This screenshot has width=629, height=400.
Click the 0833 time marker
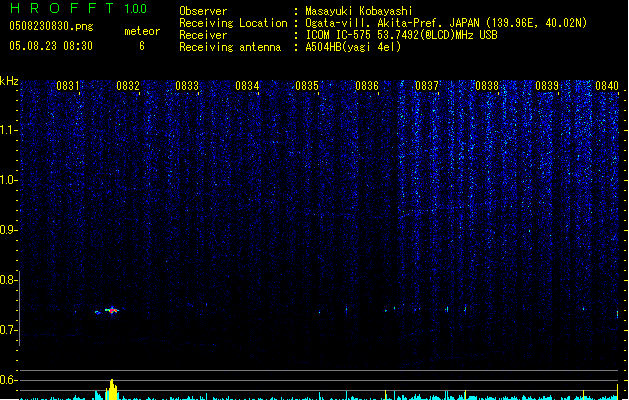[187, 86]
